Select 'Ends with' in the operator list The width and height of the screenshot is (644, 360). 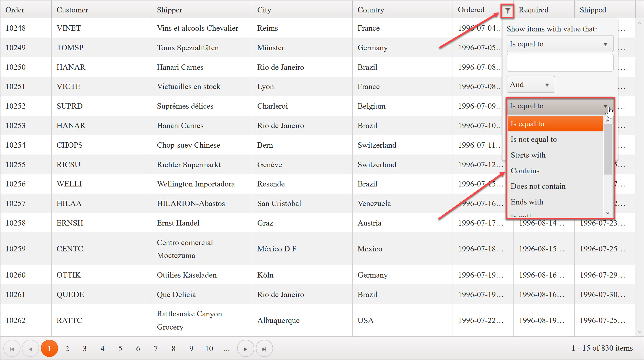tap(527, 202)
